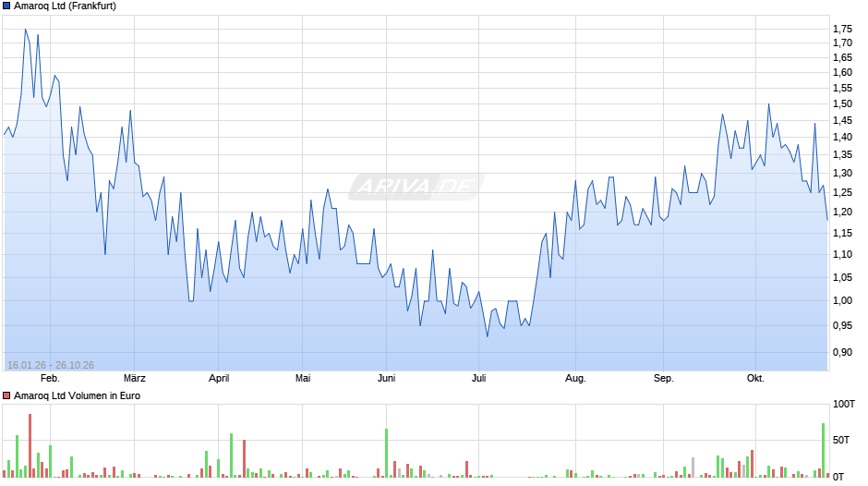Click the 1,30 price axis value
Screen dimensions: 868x486
[842, 173]
